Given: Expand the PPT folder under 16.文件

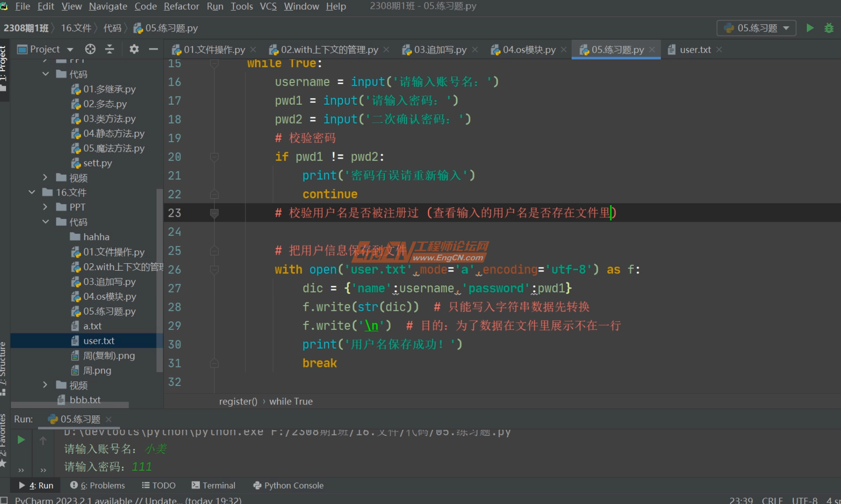Looking at the screenshot, I should click(45, 207).
